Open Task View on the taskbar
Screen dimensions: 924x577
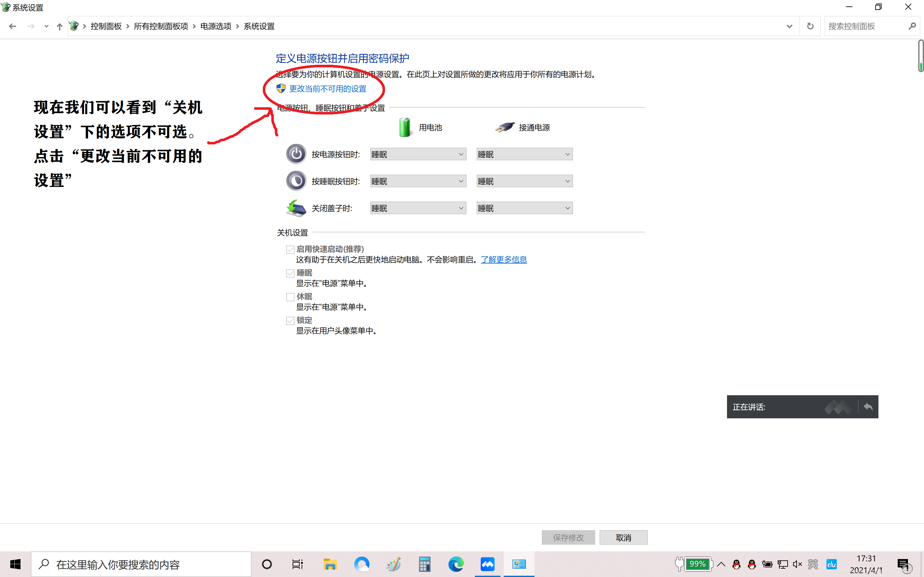coord(297,564)
